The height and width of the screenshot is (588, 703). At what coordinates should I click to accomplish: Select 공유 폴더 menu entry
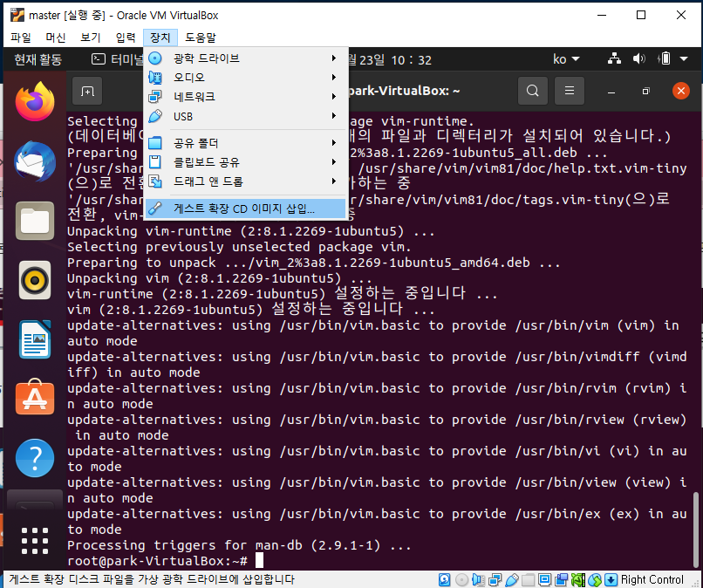pyautogui.click(x=245, y=143)
